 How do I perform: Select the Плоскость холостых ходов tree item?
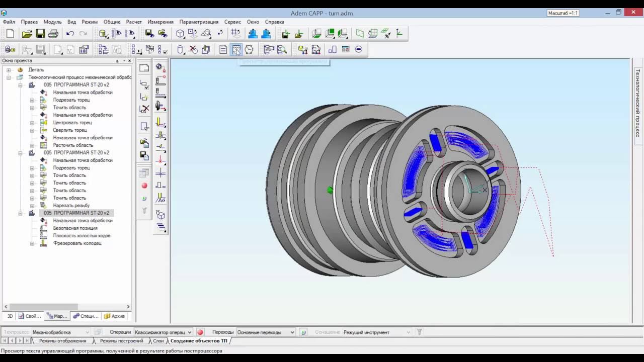[x=82, y=236]
